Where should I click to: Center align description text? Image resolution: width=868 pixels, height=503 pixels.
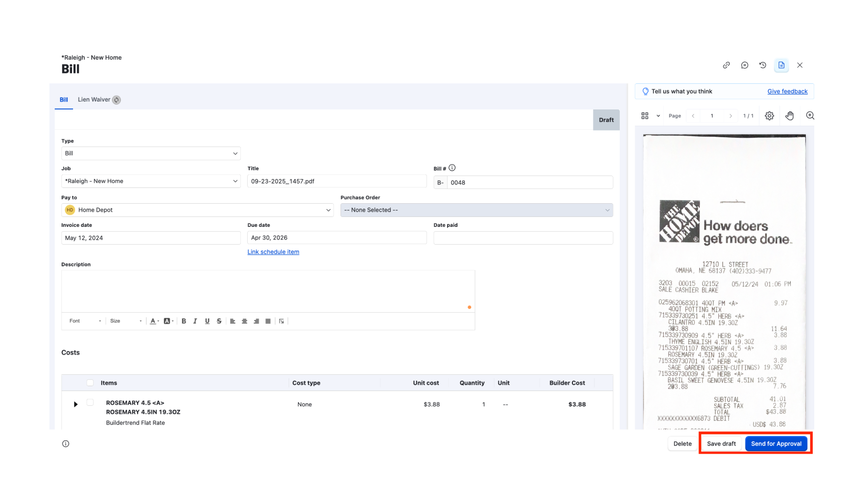click(x=244, y=321)
